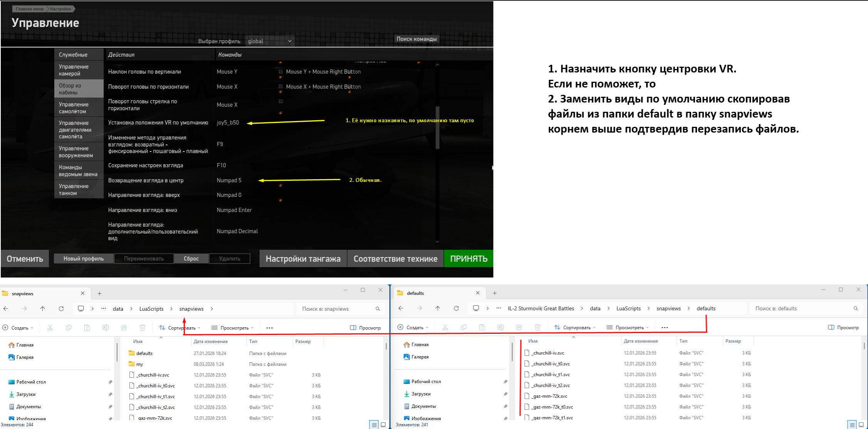868x429 pixels.
Task: Share icon in defaults window toolbar
Action: (x=519, y=327)
